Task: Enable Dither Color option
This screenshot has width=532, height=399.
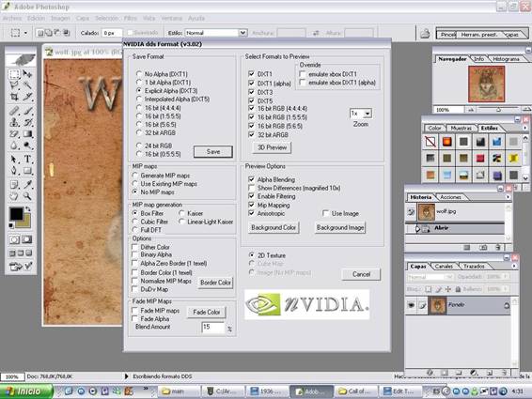Action: coord(134,247)
